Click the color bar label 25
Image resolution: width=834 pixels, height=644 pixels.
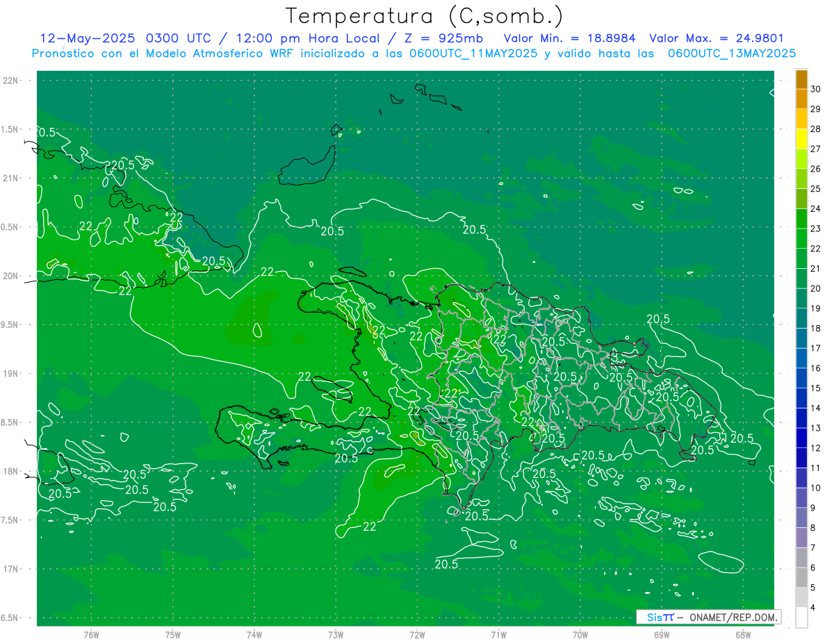point(815,189)
